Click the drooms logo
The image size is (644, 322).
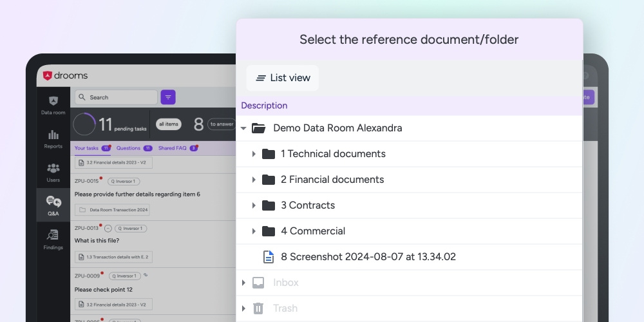[66, 76]
